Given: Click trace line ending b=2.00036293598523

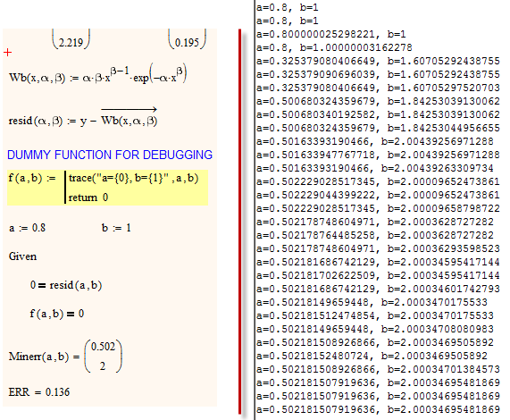Looking at the screenshot, I should click(378, 248).
